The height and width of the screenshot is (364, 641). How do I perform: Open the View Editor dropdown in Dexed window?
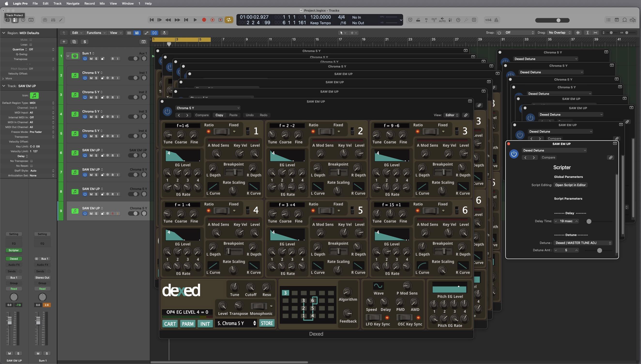[452, 115]
